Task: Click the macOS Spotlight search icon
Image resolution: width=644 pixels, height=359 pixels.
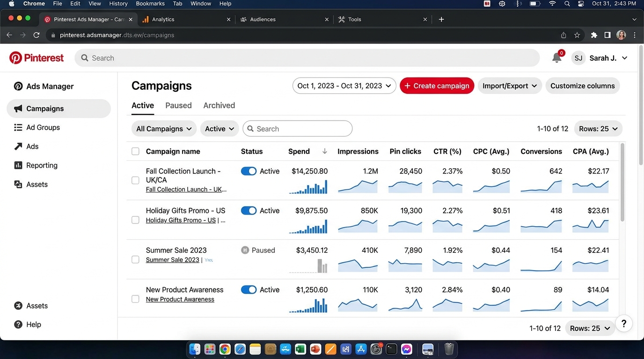Action: point(567,4)
